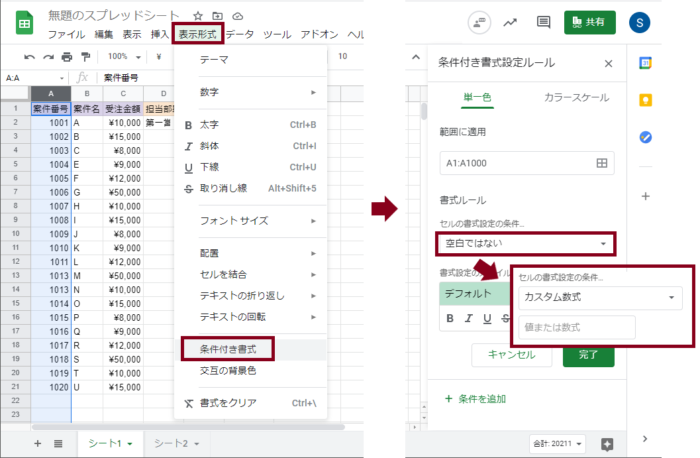
Task: Open the 合計 summary dropdown
Action: tap(556, 442)
